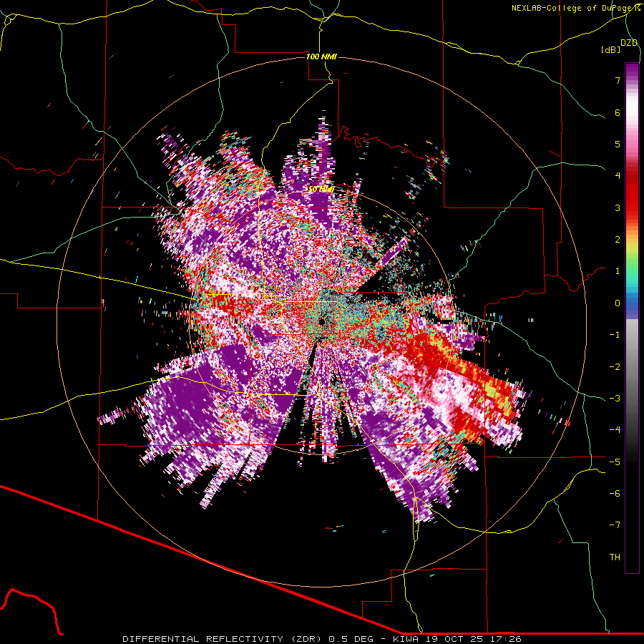
Task: Click the 100 NMI range ring label
Action: pyautogui.click(x=321, y=57)
